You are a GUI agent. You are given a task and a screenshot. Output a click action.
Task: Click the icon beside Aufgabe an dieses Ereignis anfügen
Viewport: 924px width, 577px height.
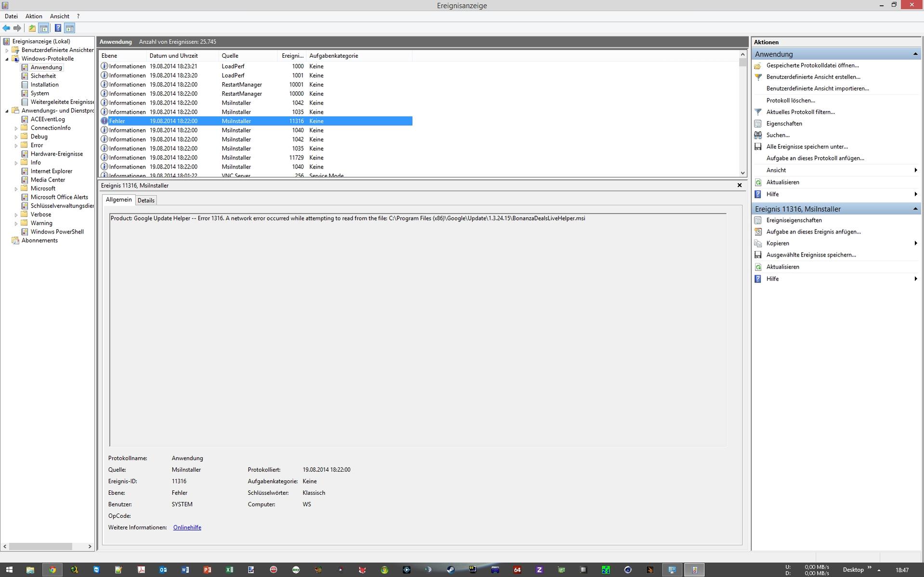(x=758, y=232)
